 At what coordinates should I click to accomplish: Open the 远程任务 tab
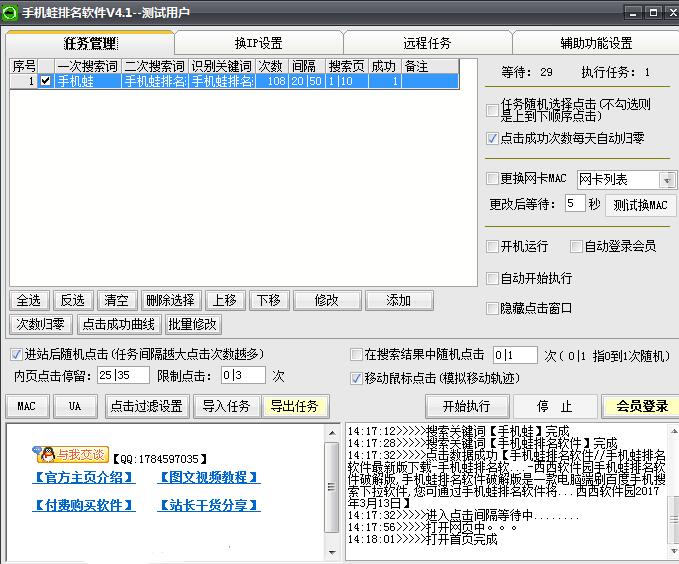(x=427, y=43)
